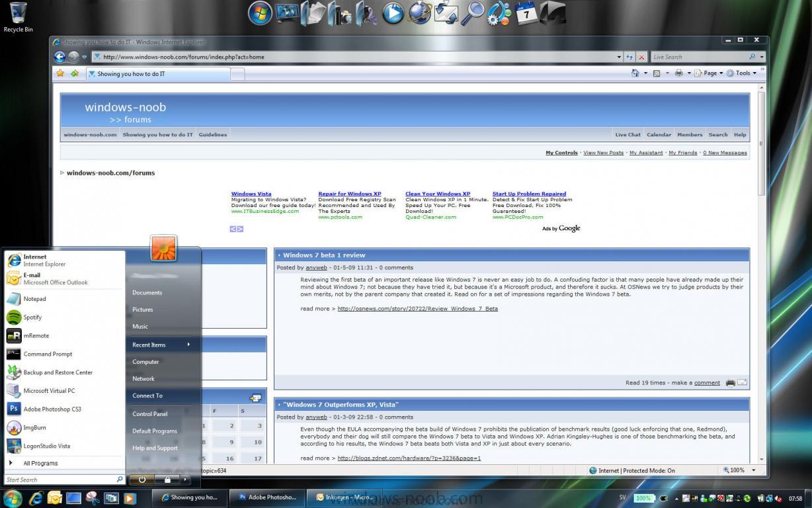This screenshot has width=812, height=508.
Task: Lock the computer with padlock button
Action: coord(167,480)
